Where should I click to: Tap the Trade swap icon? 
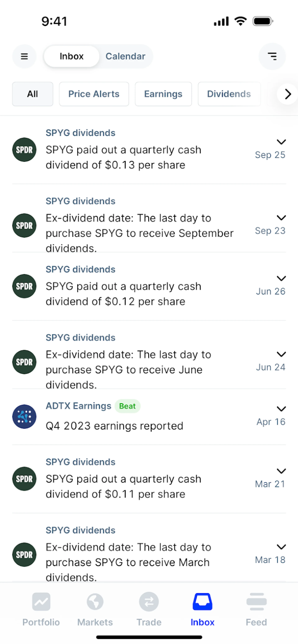click(149, 602)
